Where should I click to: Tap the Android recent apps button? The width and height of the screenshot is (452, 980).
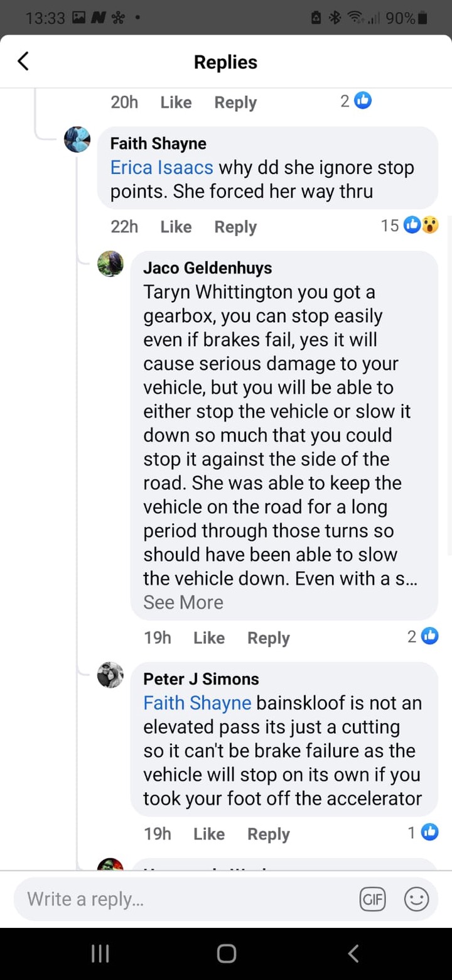click(100, 954)
